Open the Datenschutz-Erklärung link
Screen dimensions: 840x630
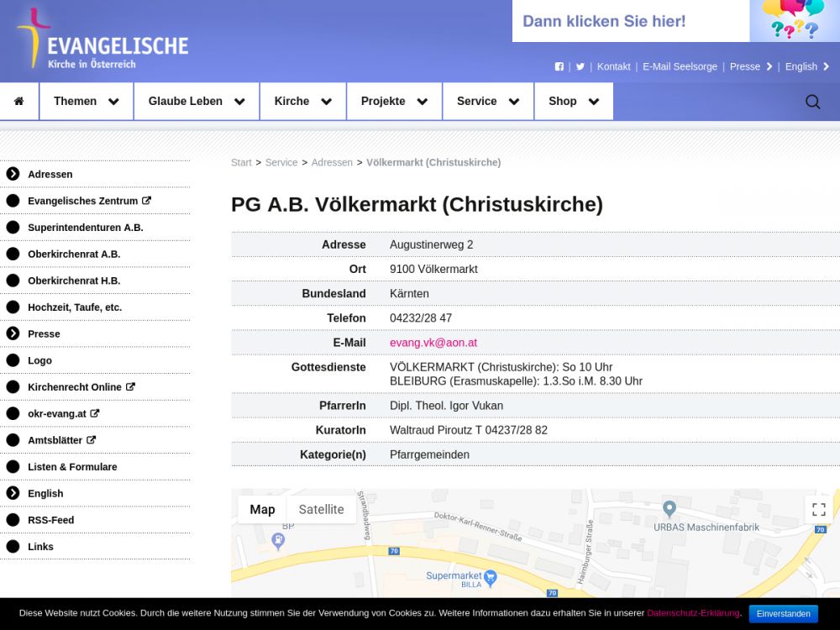point(693,613)
